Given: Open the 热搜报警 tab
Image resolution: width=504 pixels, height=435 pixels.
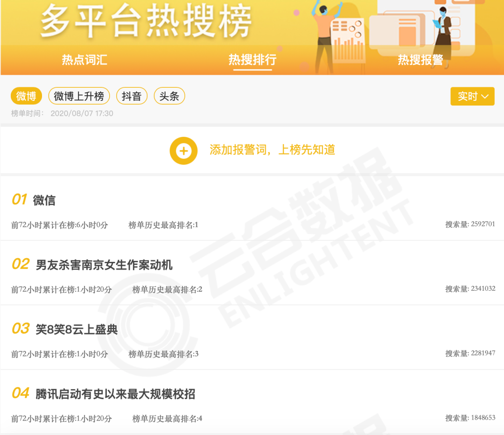Looking at the screenshot, I should click(420, 60).
